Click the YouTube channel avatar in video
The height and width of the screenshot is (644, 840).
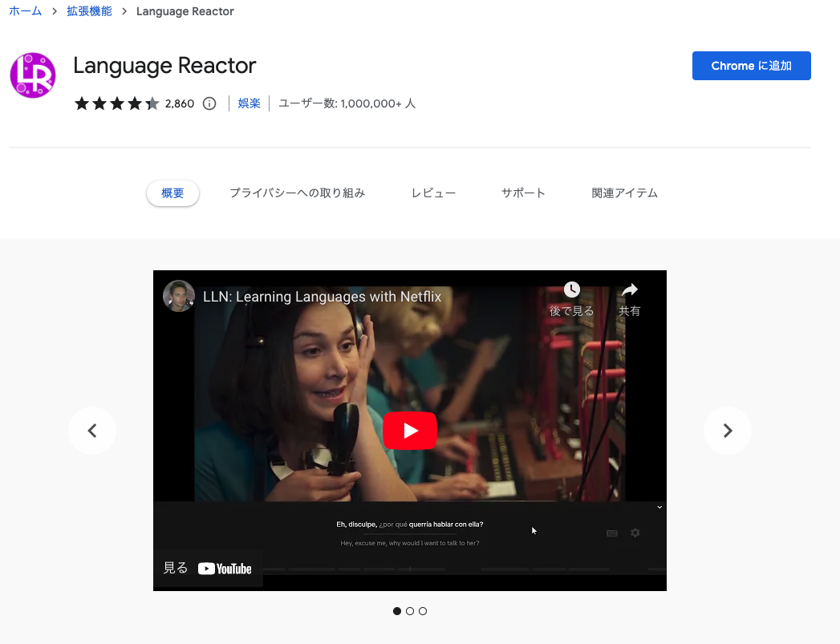coord(178,296)
